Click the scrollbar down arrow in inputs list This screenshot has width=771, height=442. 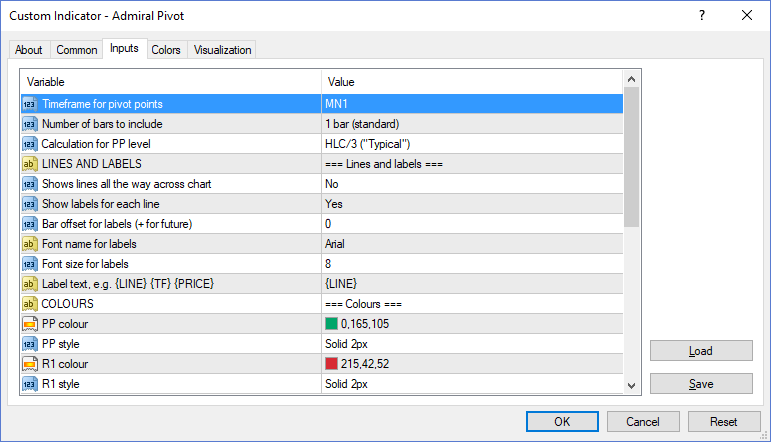point(631,385)
